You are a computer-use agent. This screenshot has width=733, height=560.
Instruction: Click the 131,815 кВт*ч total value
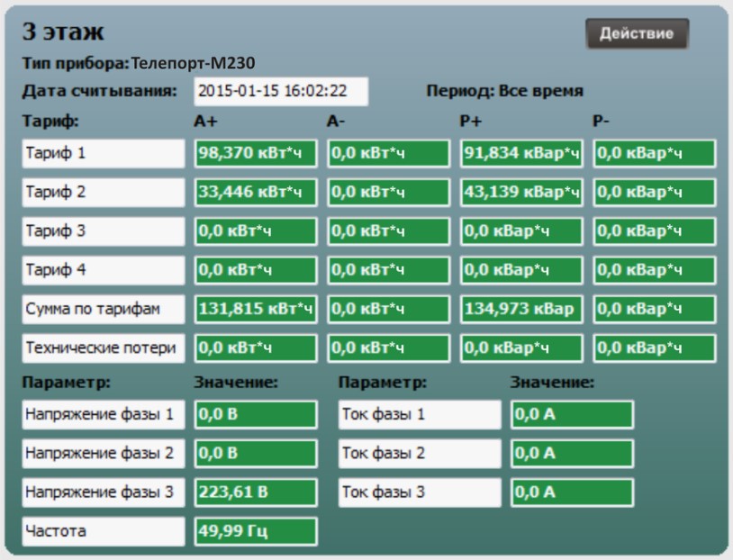pyautogui.click(x=256, y=309)
